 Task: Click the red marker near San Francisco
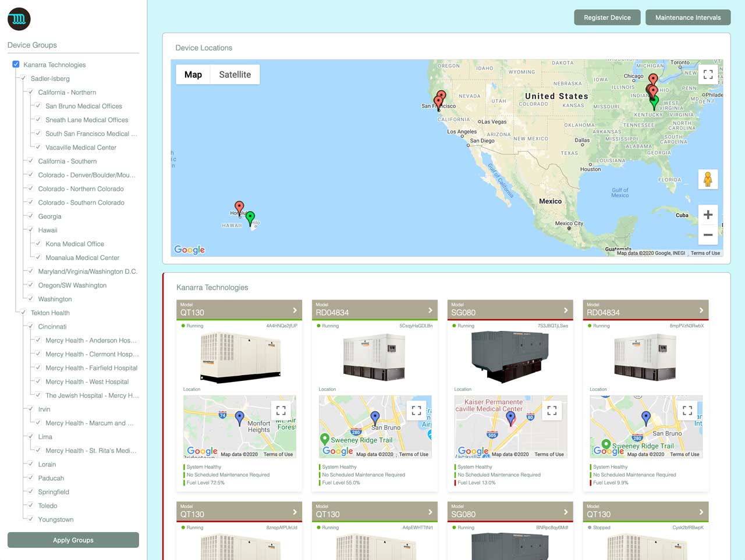[x=439, y=104]
